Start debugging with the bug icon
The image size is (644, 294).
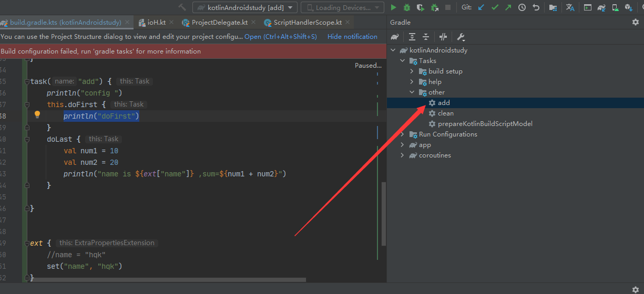407,7
